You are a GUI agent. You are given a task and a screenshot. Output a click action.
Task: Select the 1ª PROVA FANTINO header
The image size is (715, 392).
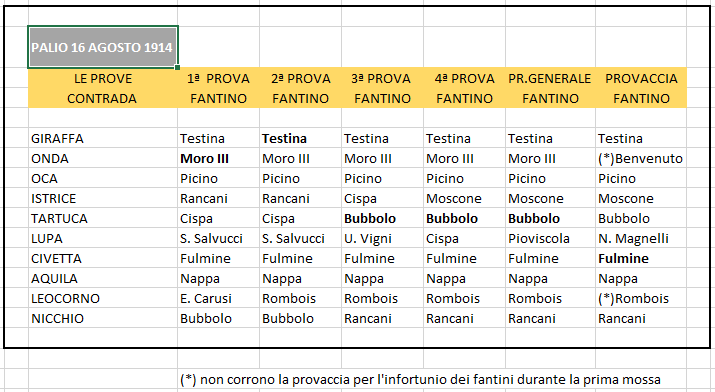pos(218,88)
